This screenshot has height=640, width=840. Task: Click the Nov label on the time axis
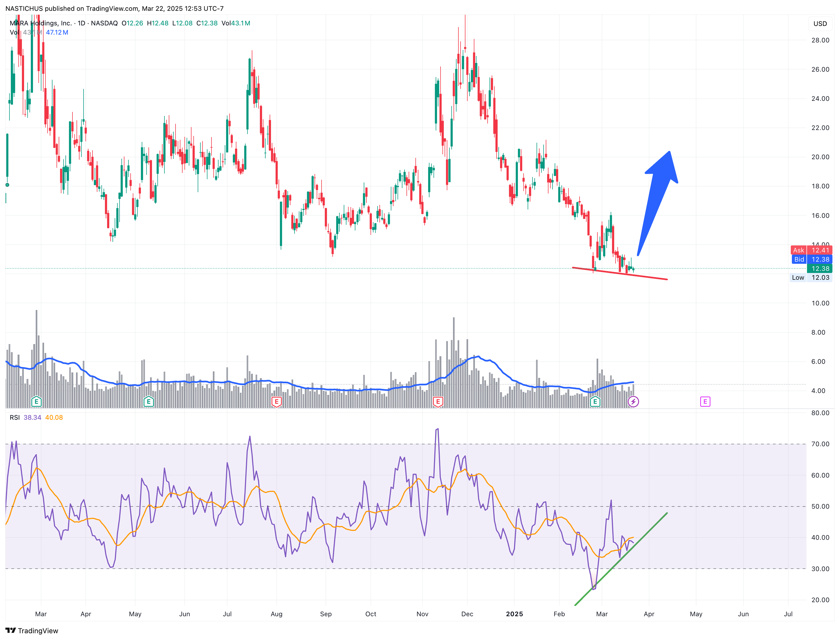coord(422,614)
